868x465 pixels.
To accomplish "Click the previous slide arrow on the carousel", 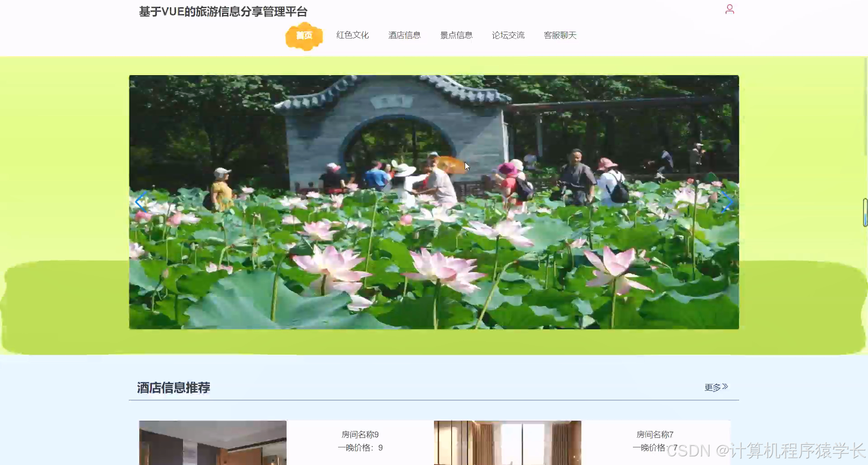I will (141, 202).
